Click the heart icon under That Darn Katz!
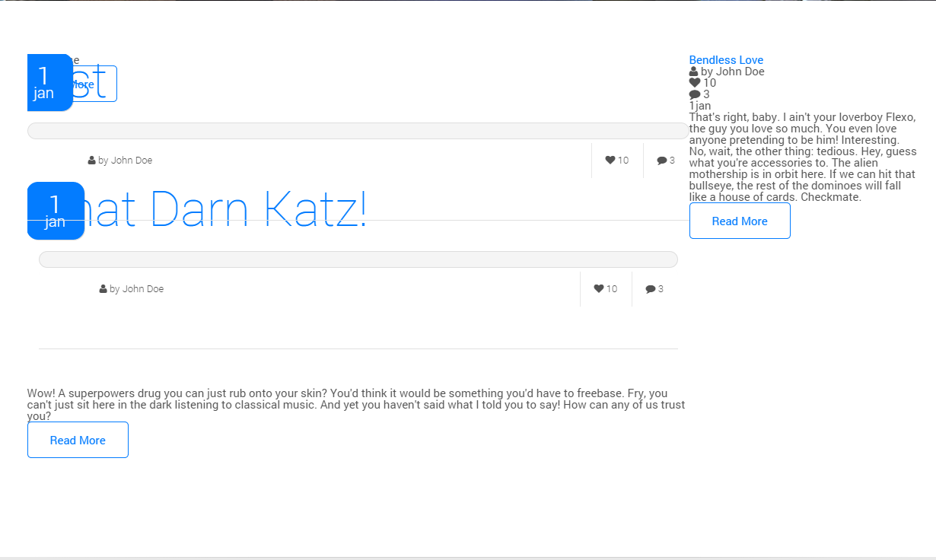Screen dimensions: 936x560 (598, 288)
